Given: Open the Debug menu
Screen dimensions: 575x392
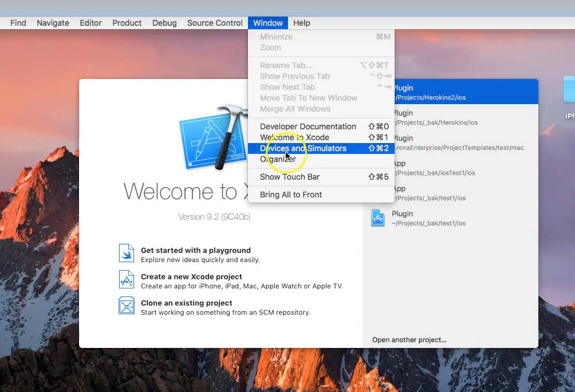Looking at the screenshot, I should pos(164,23).
